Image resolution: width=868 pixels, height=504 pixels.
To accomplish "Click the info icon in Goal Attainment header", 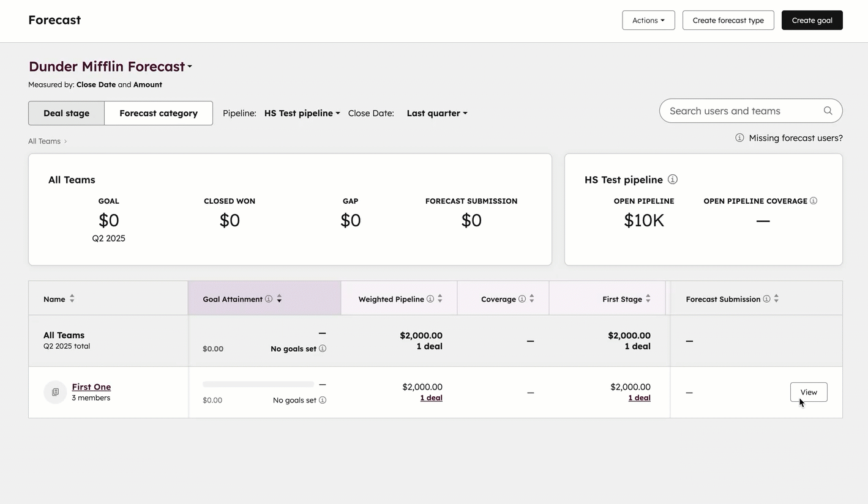I will [269, 298].
